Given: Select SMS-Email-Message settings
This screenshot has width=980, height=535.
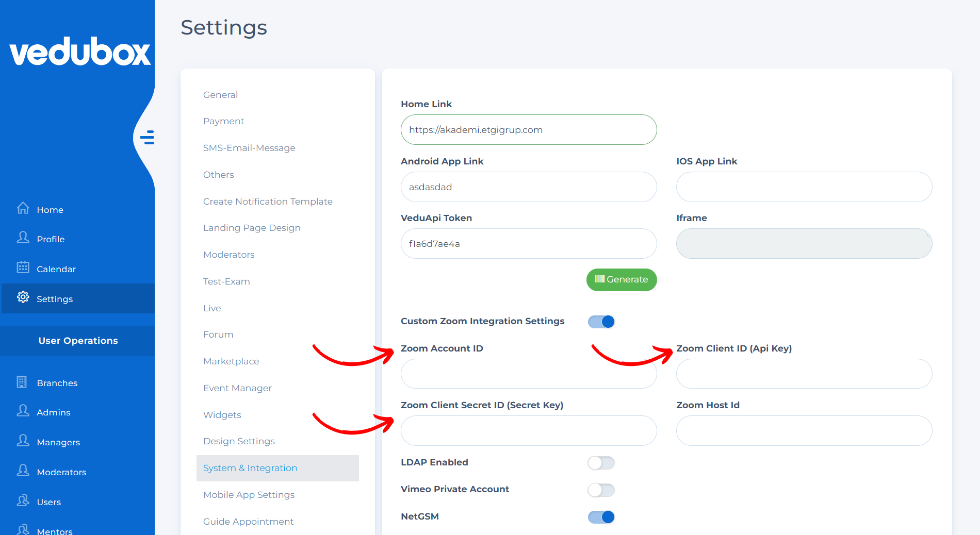Looking at the screenshot, I should (x=249, y=148).
